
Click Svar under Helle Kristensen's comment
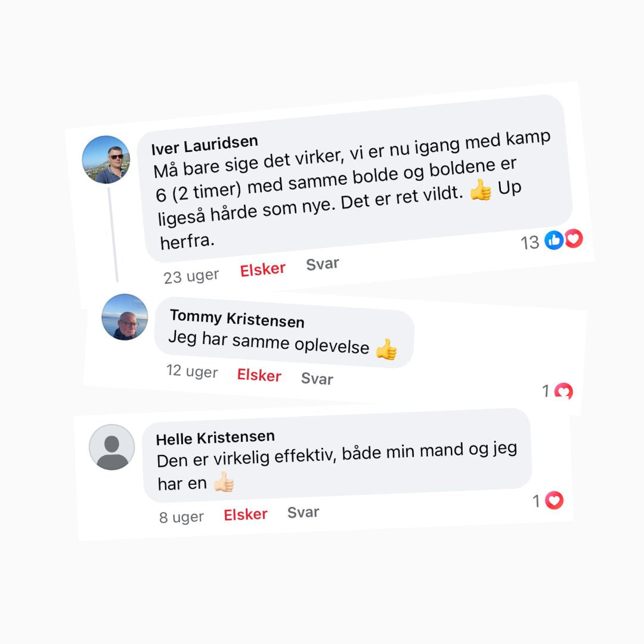click(303, 513)
